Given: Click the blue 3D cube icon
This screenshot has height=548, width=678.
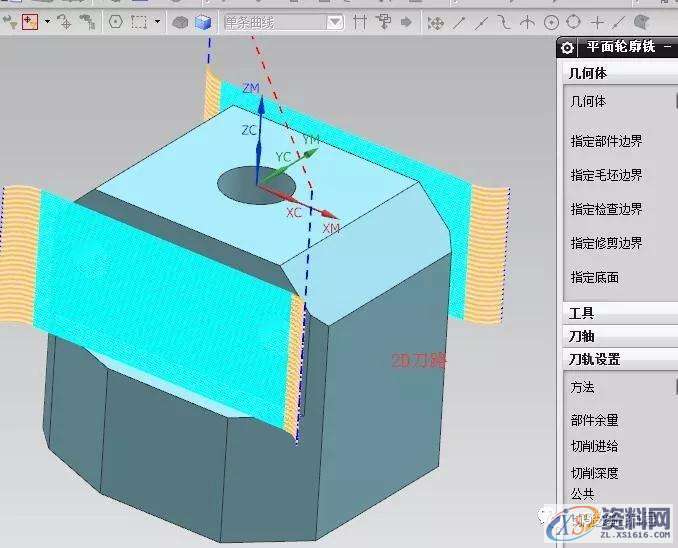Looking at the screenshot, I should [x=203, y=21].
